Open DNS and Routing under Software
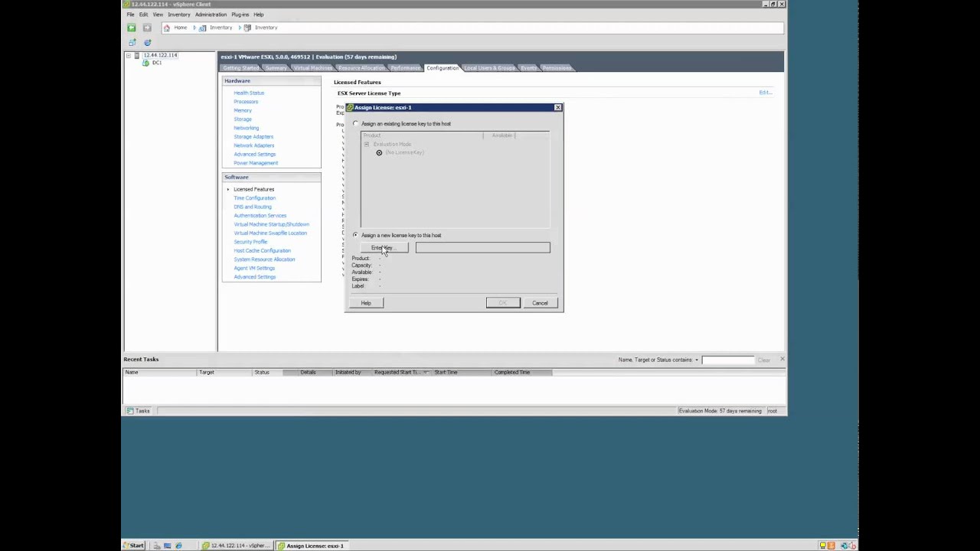The image size is (980, 551). click(253, 207)
